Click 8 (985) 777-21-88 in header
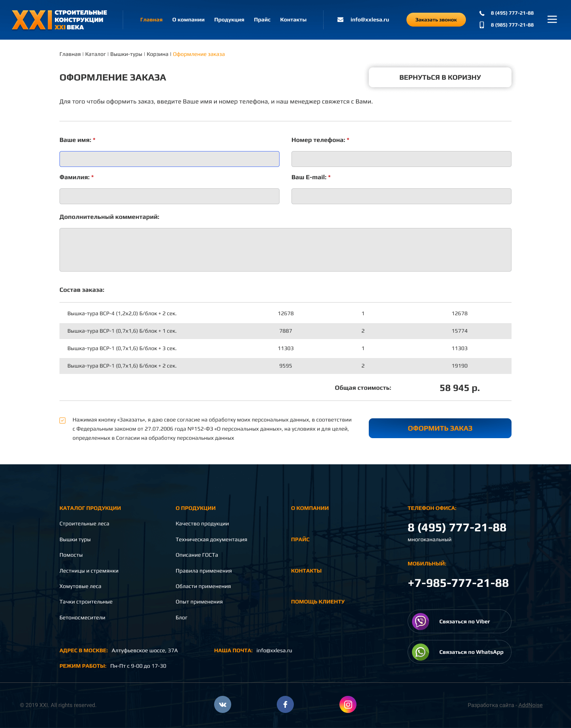 pos(512,25)
